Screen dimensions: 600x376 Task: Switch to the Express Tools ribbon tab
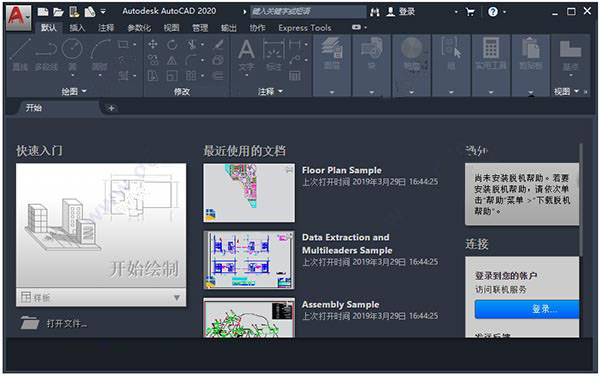[305, 28]
